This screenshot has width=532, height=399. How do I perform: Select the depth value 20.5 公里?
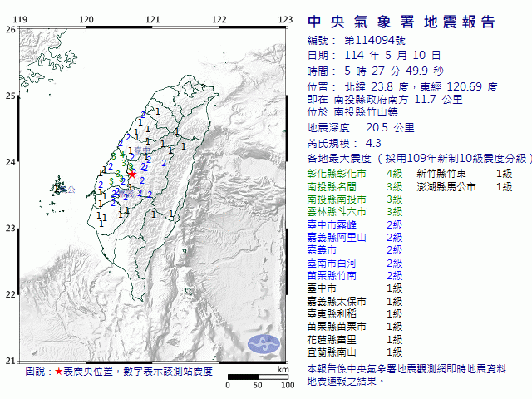tap(390, 128)
